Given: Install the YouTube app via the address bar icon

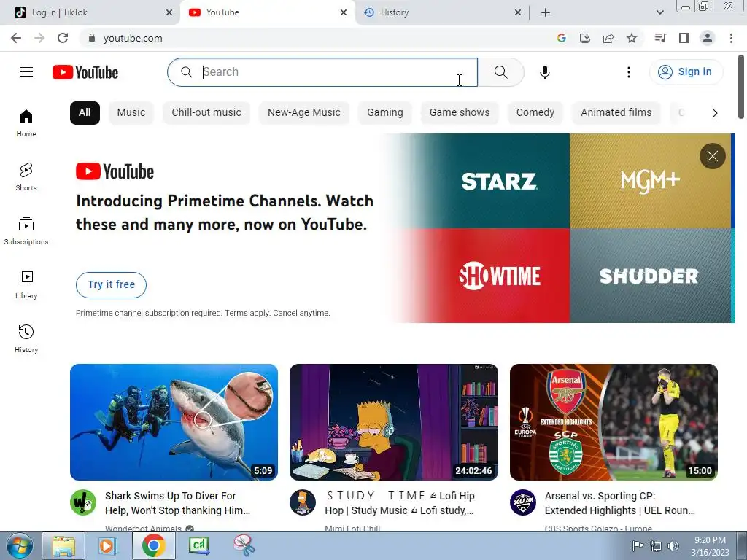Looking at the screenshot, I should coord(585,38).
